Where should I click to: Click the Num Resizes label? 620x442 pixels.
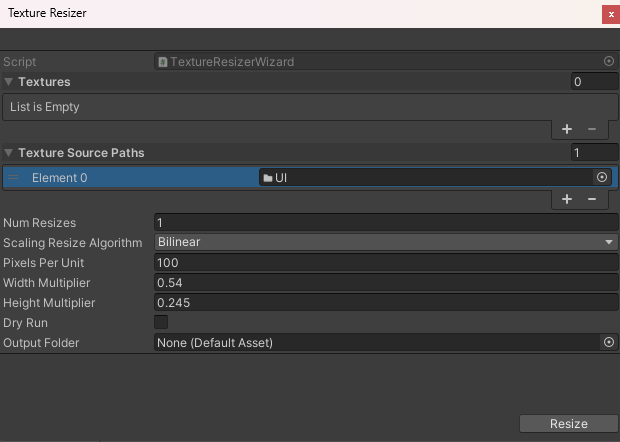(40, 223)
